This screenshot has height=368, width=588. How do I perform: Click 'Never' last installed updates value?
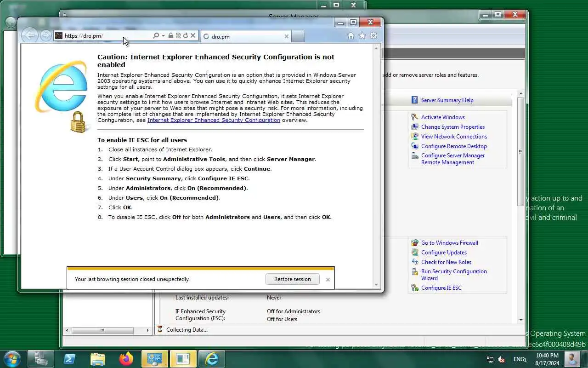point(274,298)
